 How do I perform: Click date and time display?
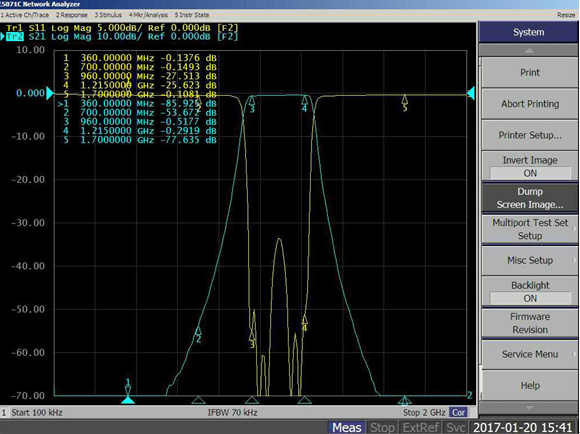pyautogui.click(x=524, y=427)
